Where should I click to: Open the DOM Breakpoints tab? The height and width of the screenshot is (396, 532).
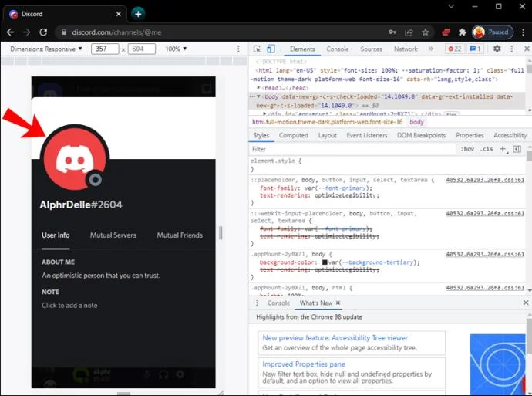coord(422,135)
